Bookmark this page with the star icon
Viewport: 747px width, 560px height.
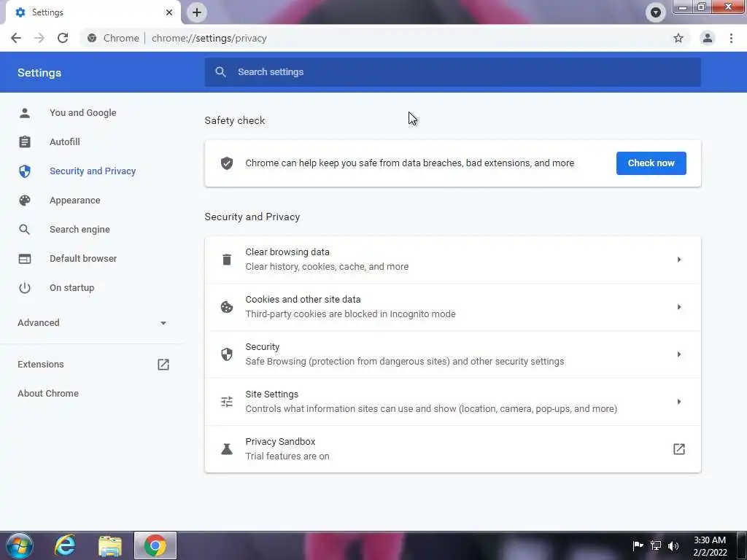[x=678, y=38]
